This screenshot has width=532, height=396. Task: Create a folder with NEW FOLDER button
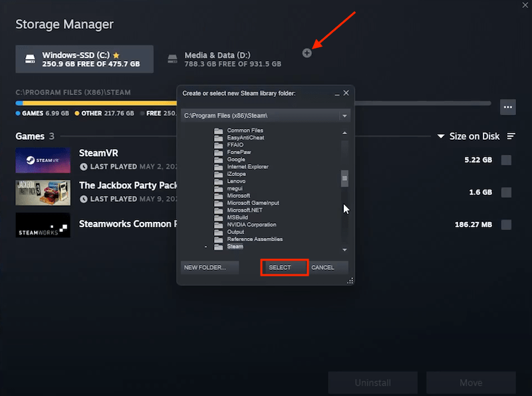[209, 266]
